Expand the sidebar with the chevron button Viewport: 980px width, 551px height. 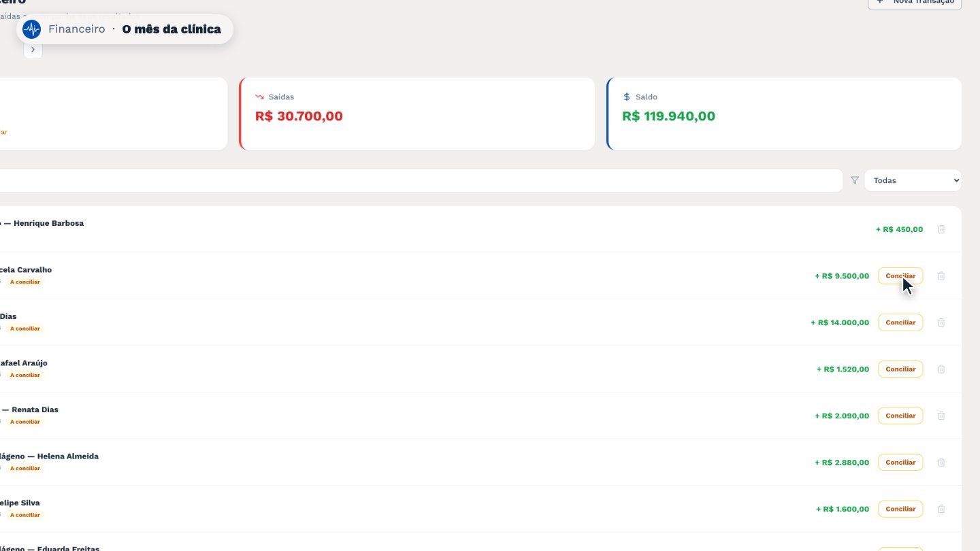coord(33,50)
